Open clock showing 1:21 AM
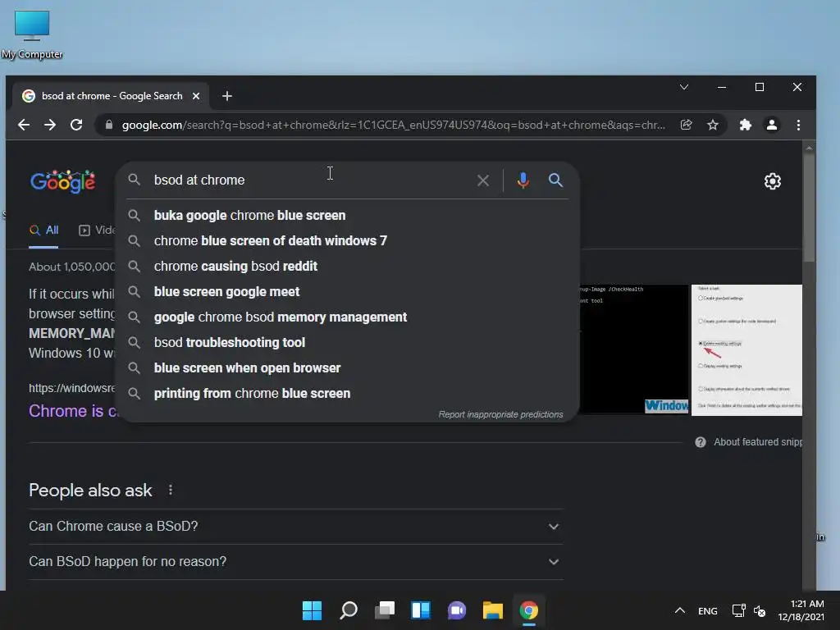Screen dimensions: 840x630 point(801,610)
